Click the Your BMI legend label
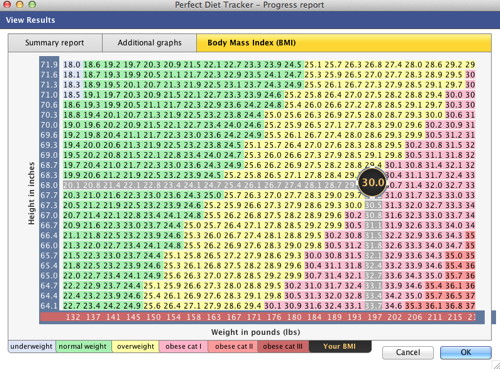Viewport: 500px width, 369px height. [x=340, y=346]
